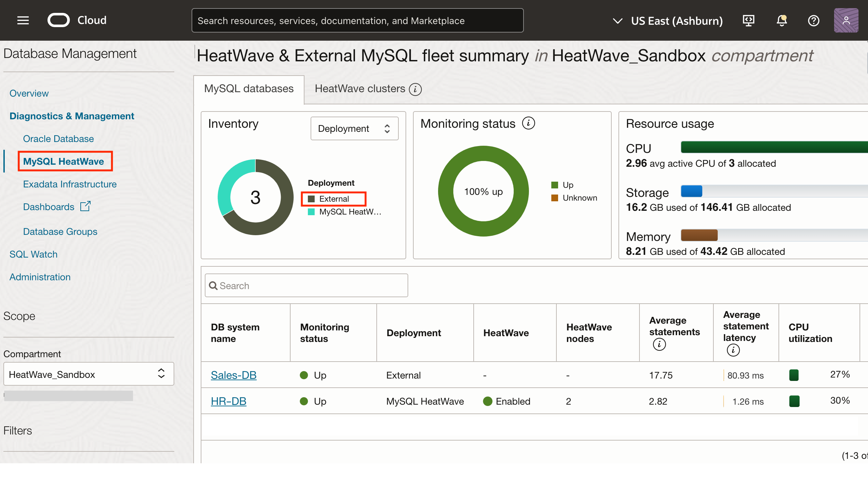Open the Sales-DB database link

(234, 375)
